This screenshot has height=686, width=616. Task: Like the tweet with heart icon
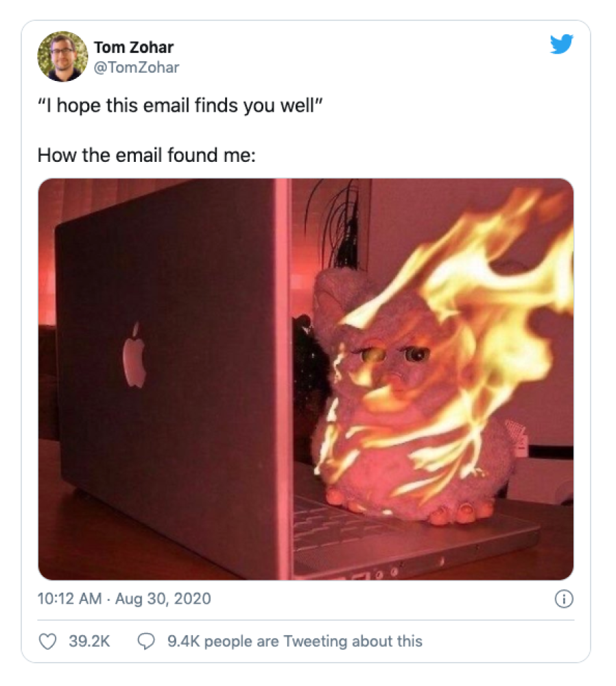click(48, 641)
